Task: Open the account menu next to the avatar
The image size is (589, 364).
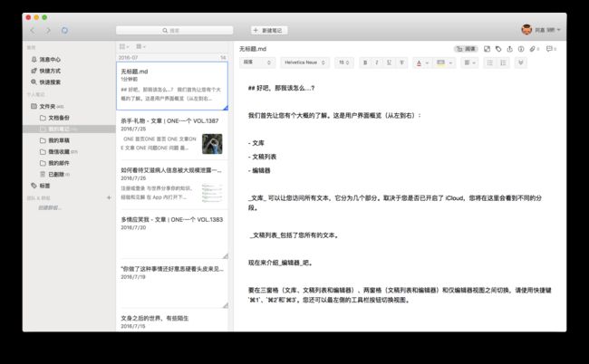Action: click(547, 30)
